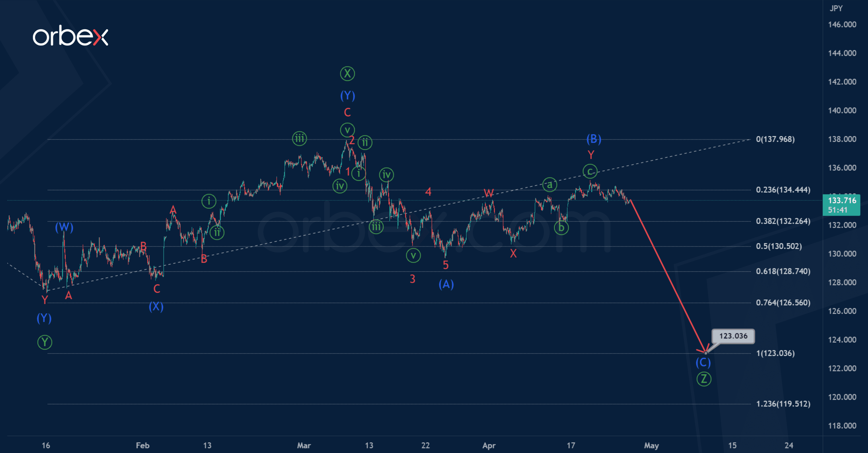868x453 pixels.
Task: Click the 24 label on the date axis
Action: click(x=789, y=445)
